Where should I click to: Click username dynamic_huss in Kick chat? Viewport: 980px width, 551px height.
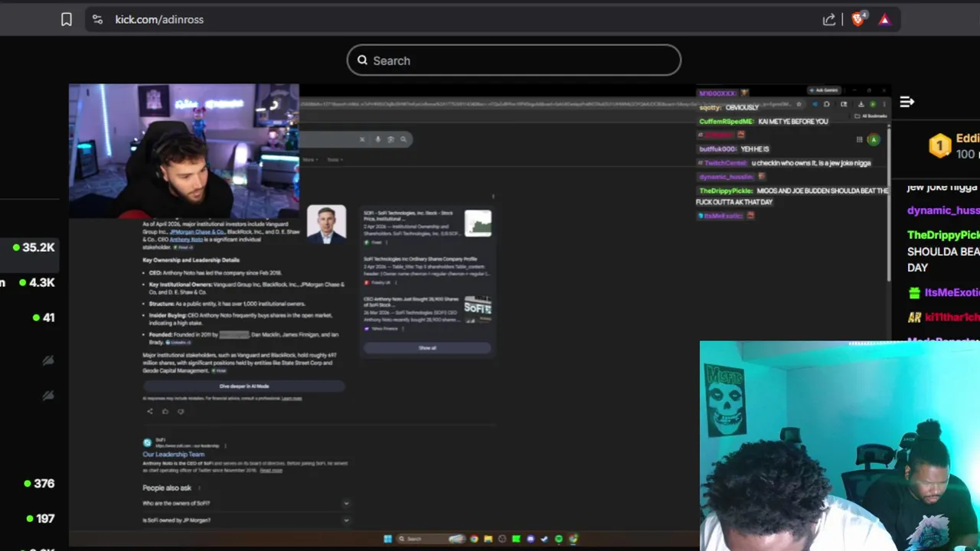943,210
